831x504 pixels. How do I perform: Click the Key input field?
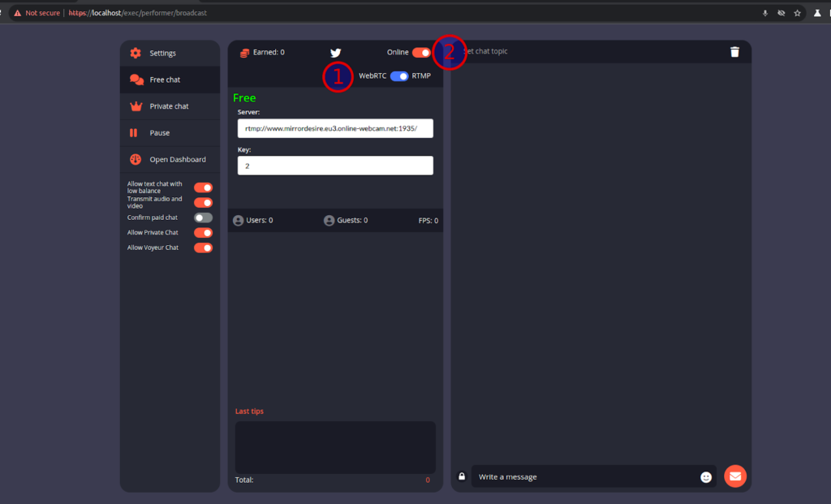click(x=335, y=166)
